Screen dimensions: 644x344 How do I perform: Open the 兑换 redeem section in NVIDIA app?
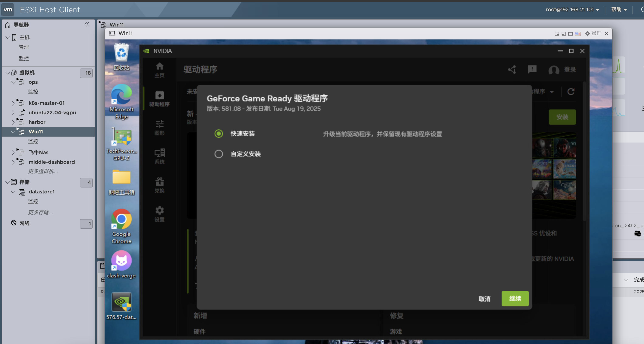click(160, 185)
